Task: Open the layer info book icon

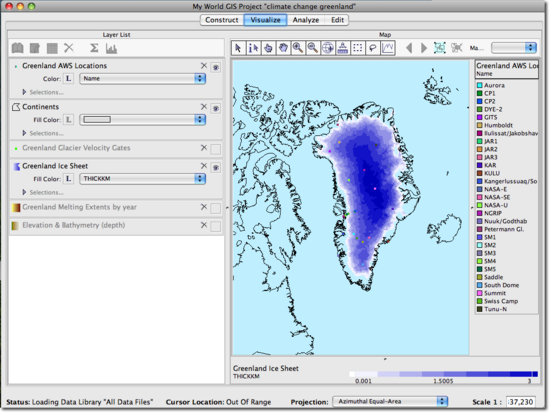Action: (x=18, y=48)
